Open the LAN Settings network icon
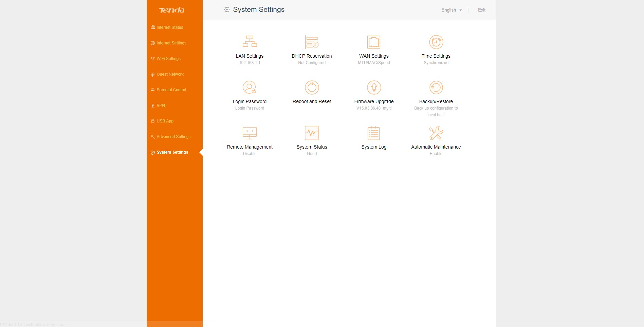644x327 pixels. [x=250, y=41]
